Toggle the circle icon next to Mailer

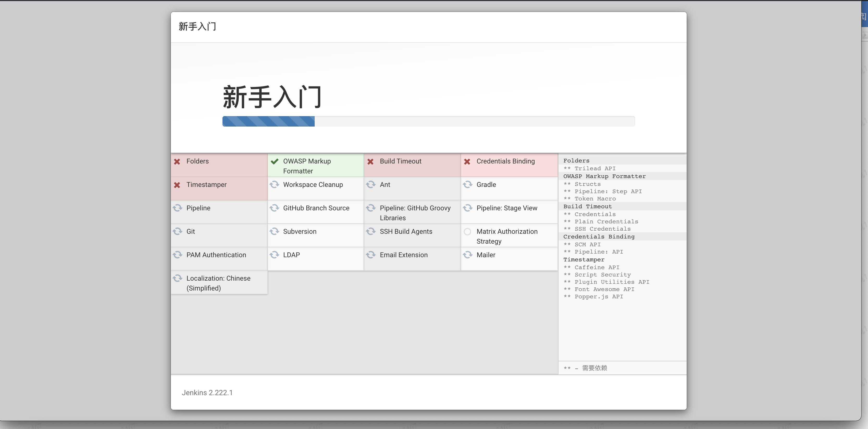(x=468, y=254)
